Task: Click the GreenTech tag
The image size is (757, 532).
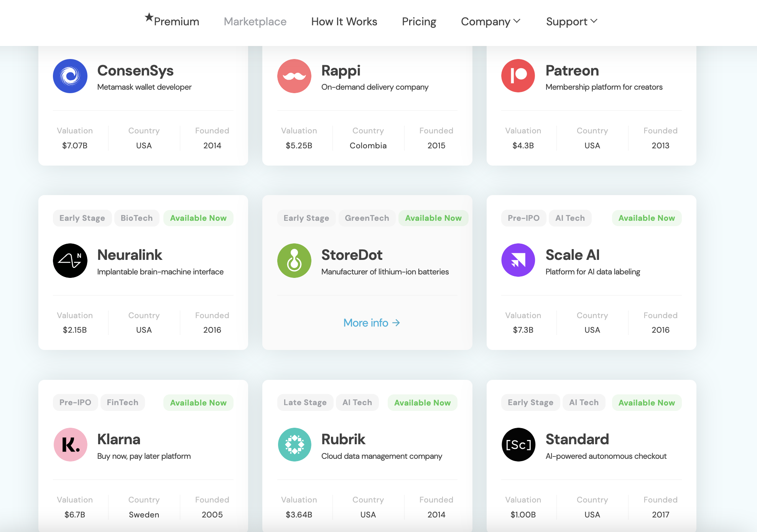Action: (367, 218)
